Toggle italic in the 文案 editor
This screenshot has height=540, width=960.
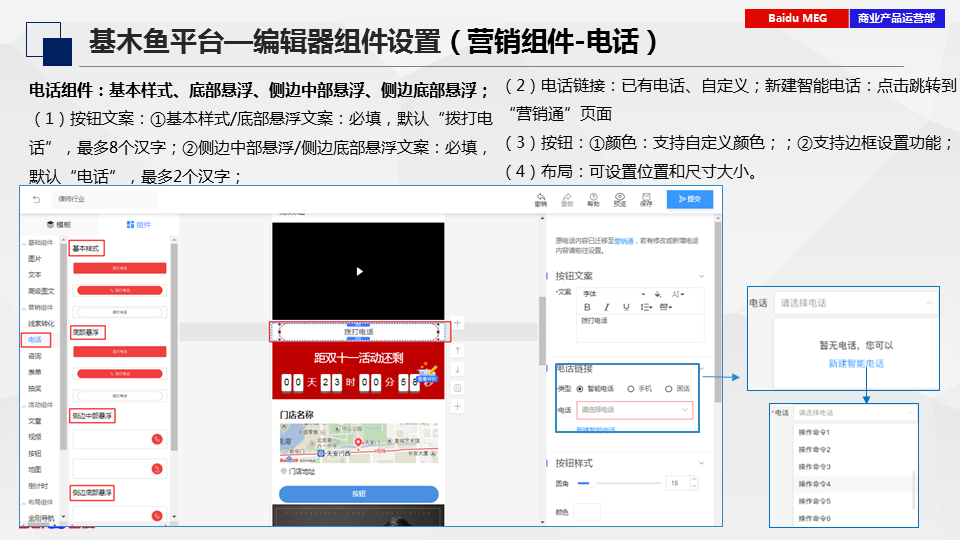(x=607, y=307)
